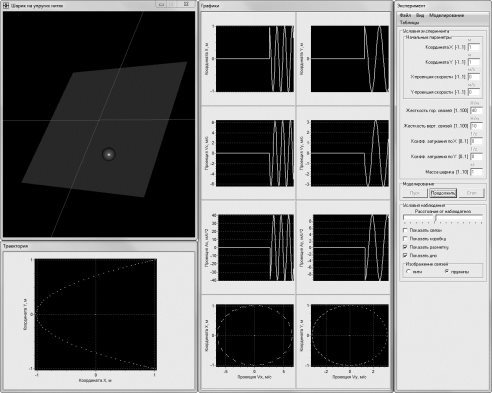This screenshot has width=492, height=393.
Task: Click the Проекция Ay acceleration graph
Action: click(350, 247)
